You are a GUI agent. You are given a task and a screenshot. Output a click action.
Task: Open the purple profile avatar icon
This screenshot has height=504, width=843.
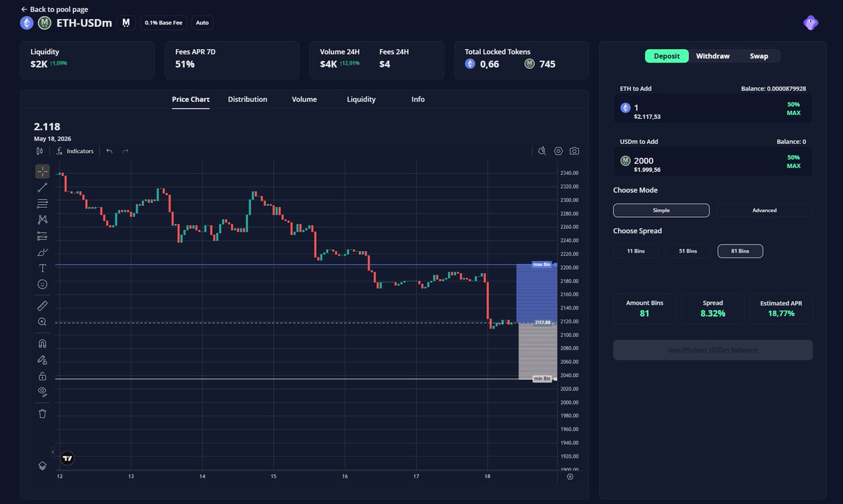click(811, 22)
